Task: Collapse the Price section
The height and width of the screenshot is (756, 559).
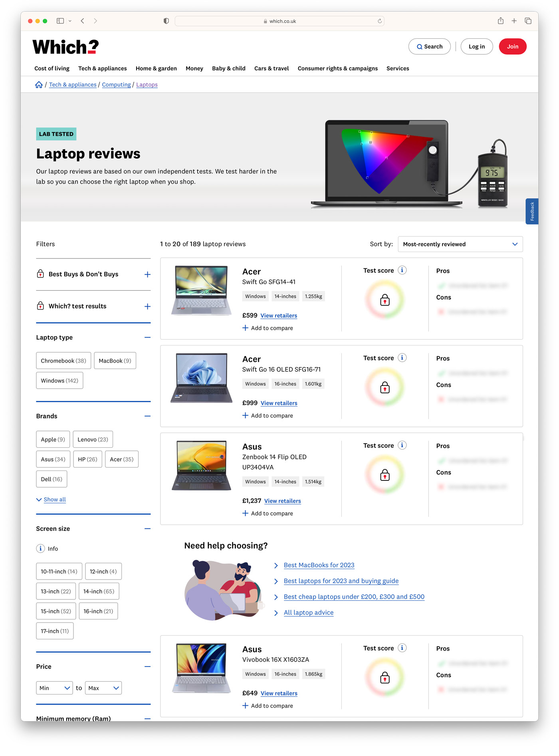Action: (x=147, y=667)
